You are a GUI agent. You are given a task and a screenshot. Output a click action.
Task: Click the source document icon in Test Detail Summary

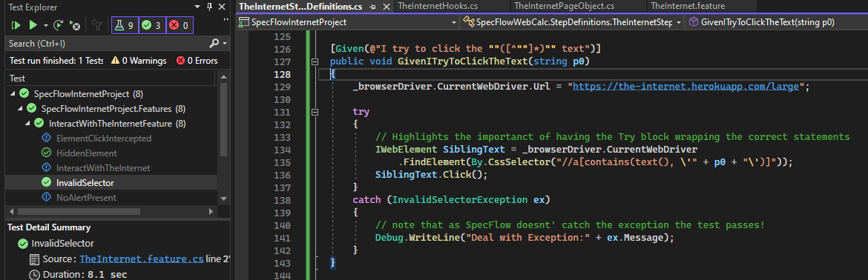coord(34,259)
